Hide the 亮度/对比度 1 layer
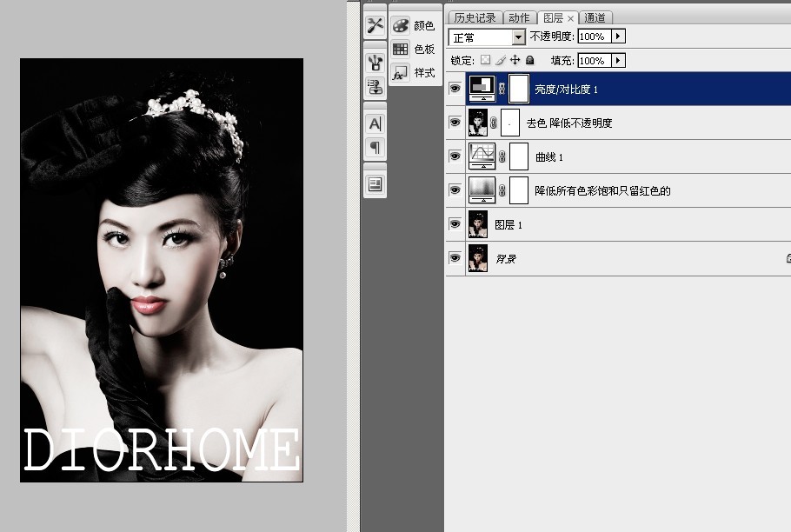 [x=455, y=89]
